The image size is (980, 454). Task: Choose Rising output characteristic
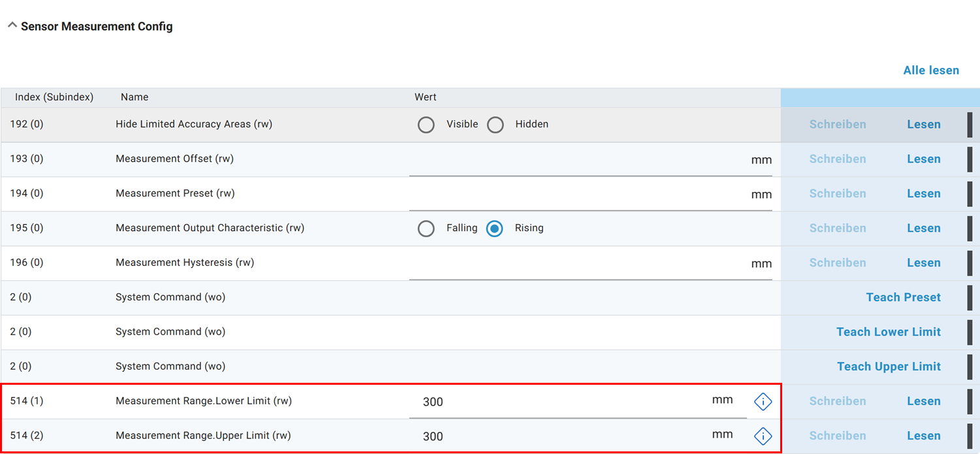(495, 229)
